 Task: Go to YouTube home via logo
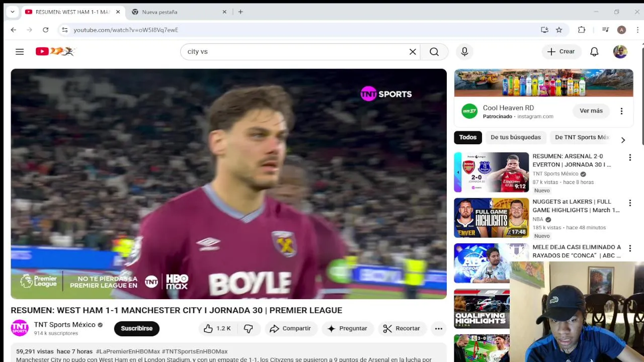point(55,51)
